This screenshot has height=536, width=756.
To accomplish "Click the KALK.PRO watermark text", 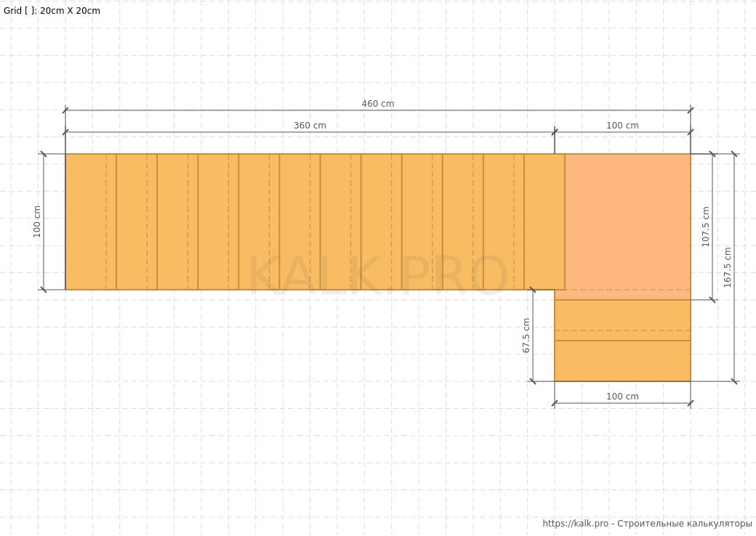I will coord(377,275).
